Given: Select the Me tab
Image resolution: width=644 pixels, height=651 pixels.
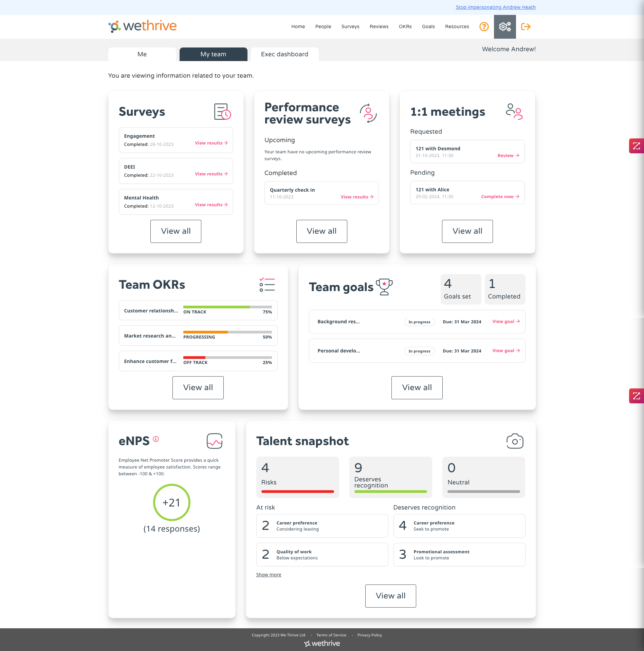Looking at the screenshot, I should pyautogui.click(x=142, y=54).
